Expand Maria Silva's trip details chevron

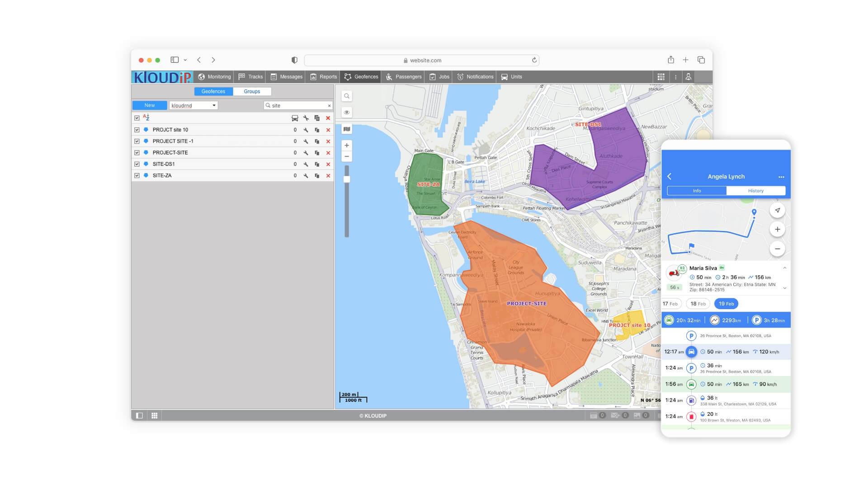784,287
